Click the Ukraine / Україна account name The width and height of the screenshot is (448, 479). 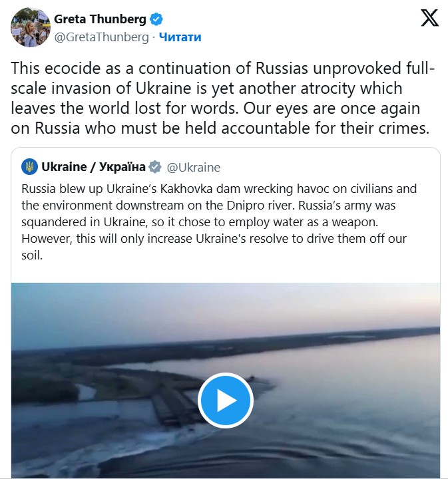pyautogui.click(x=93, y=166)
